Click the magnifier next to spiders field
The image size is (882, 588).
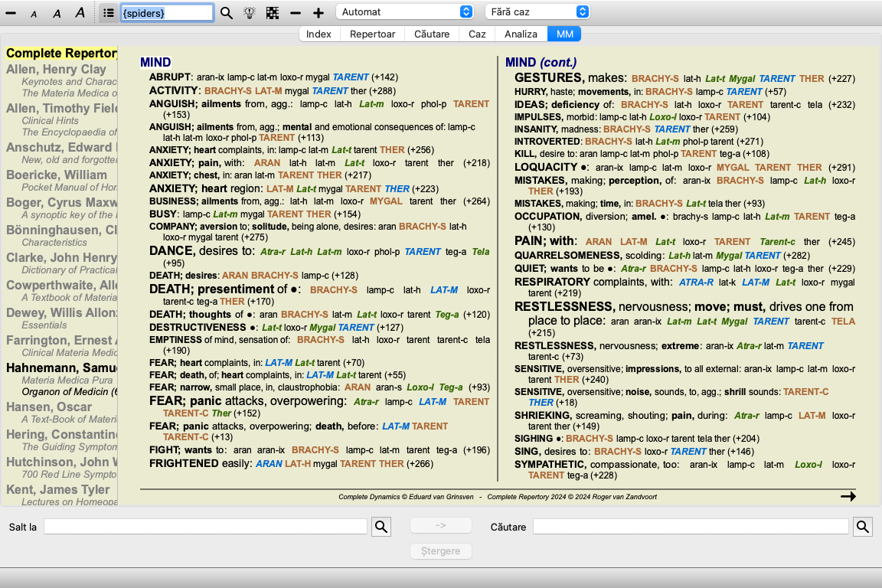pyautogui.click(x=227, y=13)
